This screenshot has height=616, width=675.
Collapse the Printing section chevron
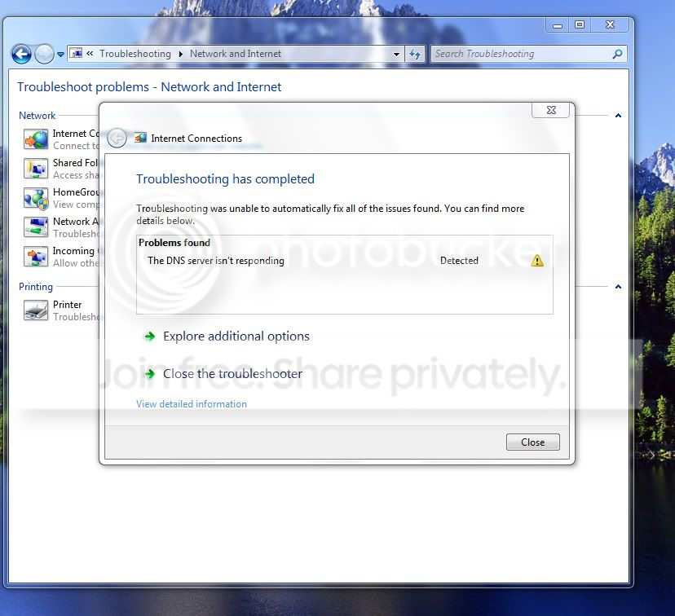pos(618,287)
